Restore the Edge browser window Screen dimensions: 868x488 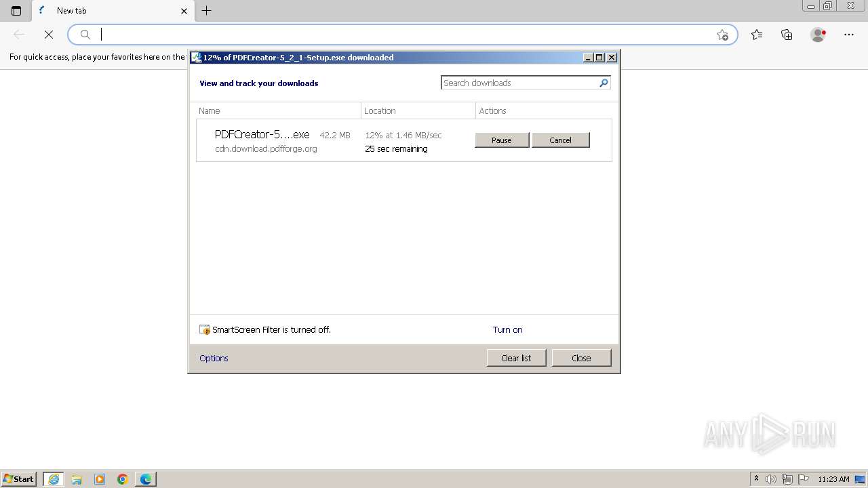[827, 5]
